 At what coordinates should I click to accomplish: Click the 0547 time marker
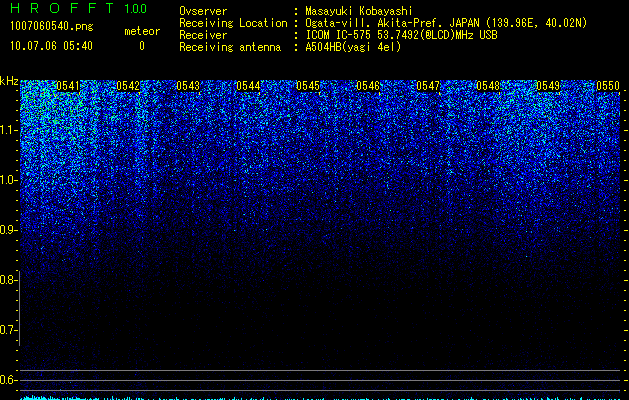428,86
